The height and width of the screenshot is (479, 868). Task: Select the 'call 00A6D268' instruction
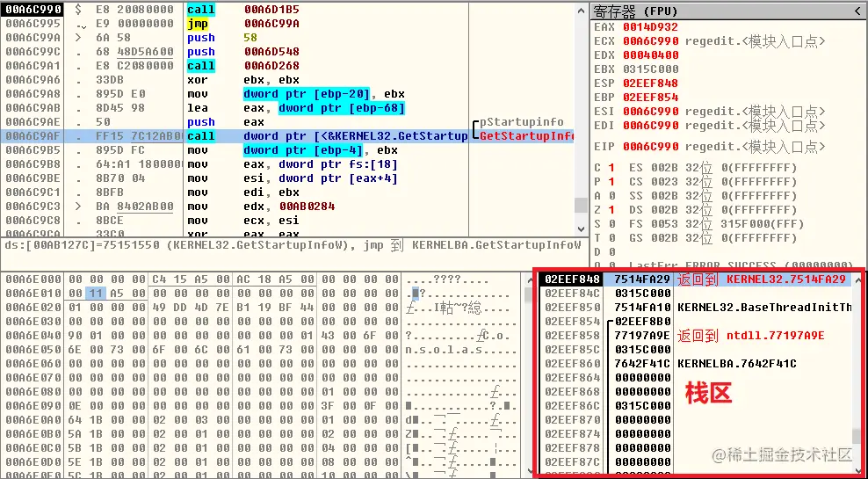[243, 66]
